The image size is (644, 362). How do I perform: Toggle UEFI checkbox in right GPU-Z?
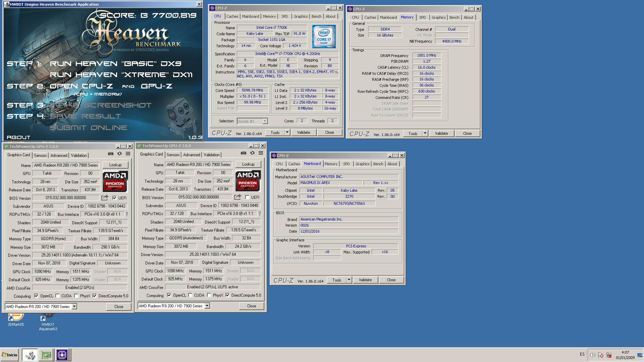click(x=247, y=197)
